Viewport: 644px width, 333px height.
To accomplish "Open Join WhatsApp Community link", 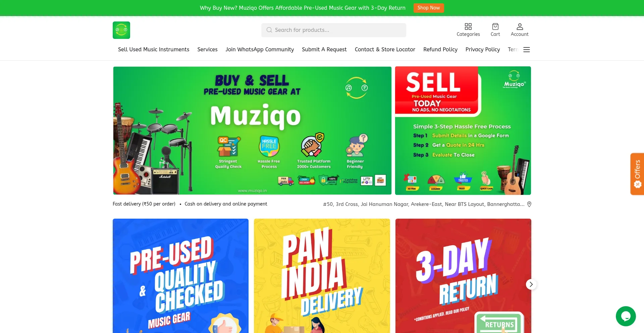I will [x=260, y=50].
